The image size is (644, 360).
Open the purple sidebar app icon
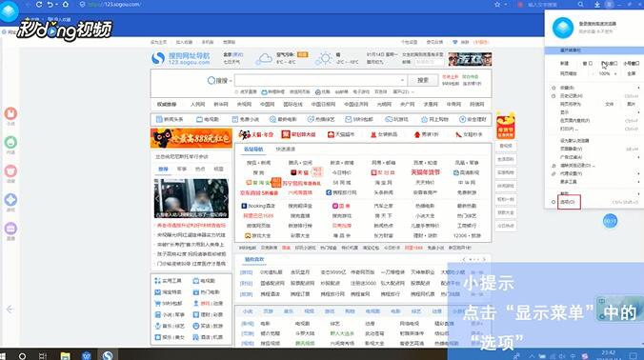coord(10,229)
